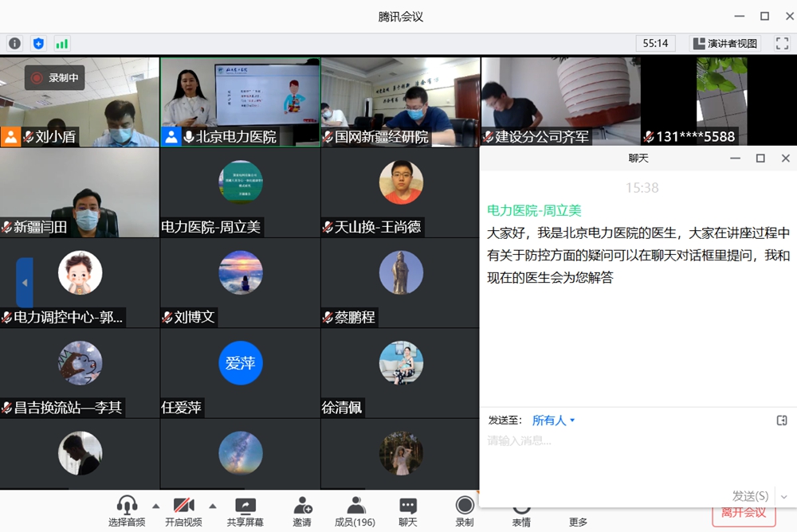The image size is (797, 532).
Task: Open 成员(196) members list
Action: (355, 511)
